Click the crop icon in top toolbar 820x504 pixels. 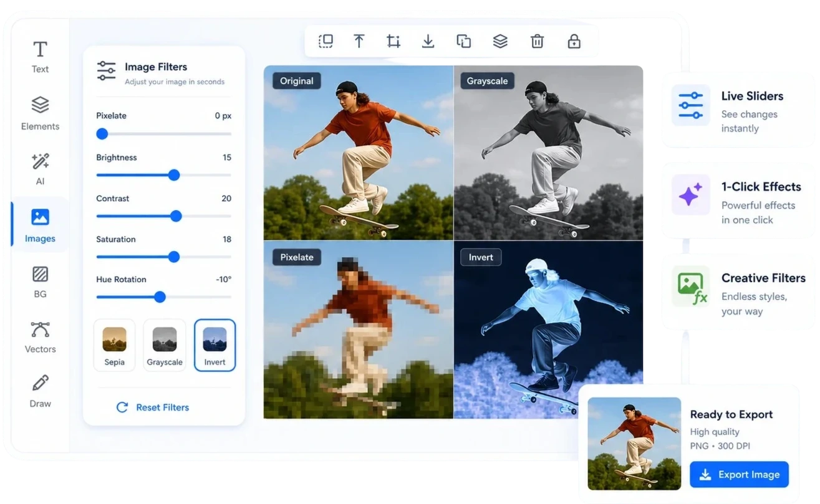coord(393,42)
